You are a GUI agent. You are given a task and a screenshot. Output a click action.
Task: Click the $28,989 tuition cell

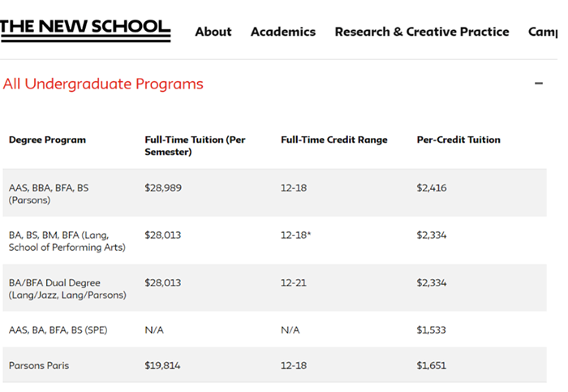click(x=162, y=187)
